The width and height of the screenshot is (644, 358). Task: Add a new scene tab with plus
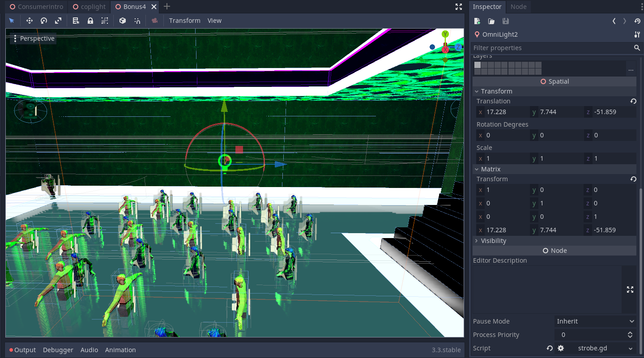coord(167,6)
